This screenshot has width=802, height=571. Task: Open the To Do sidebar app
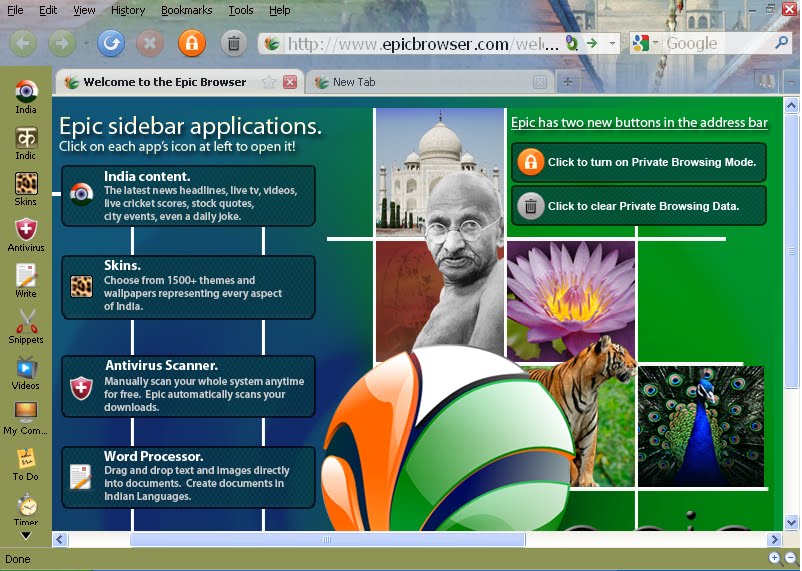pyautogui.click(x=26, y=465)
